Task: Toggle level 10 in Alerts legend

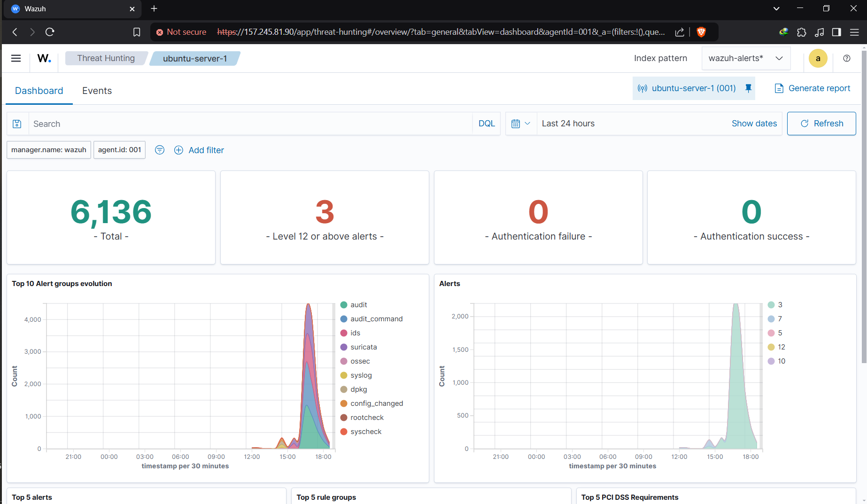Action: click(776, 361)
